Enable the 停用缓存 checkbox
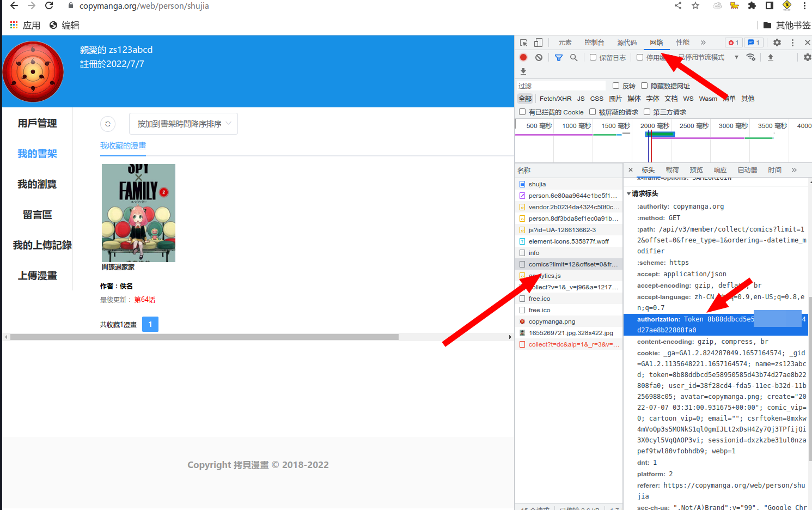 (x=640, y=57)
